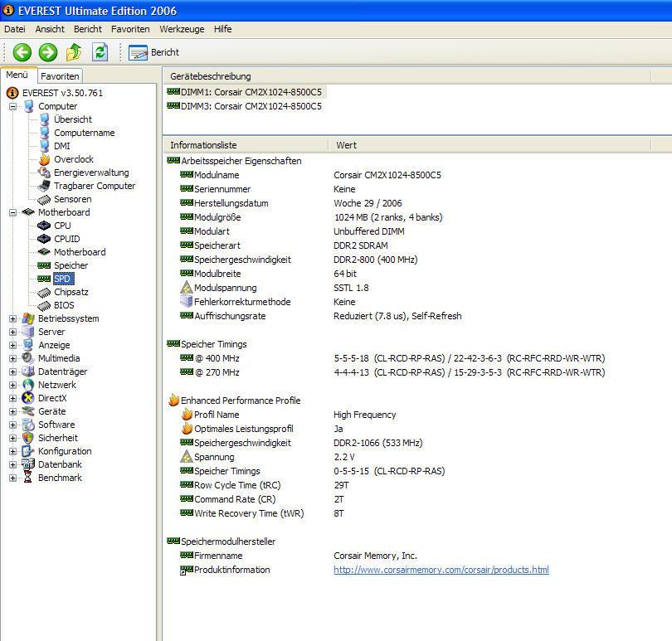Select the Energieverwaltung icon

(44, 172)
